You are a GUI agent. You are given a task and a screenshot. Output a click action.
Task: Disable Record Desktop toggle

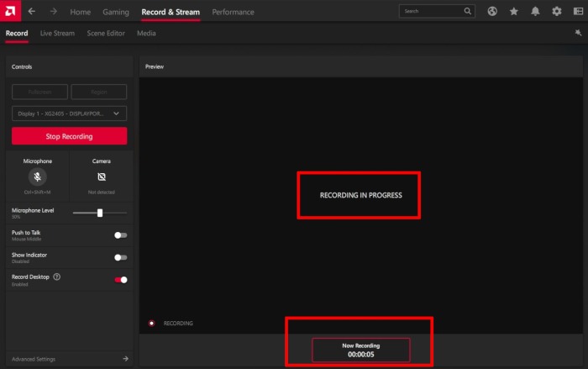pos(121,280)
